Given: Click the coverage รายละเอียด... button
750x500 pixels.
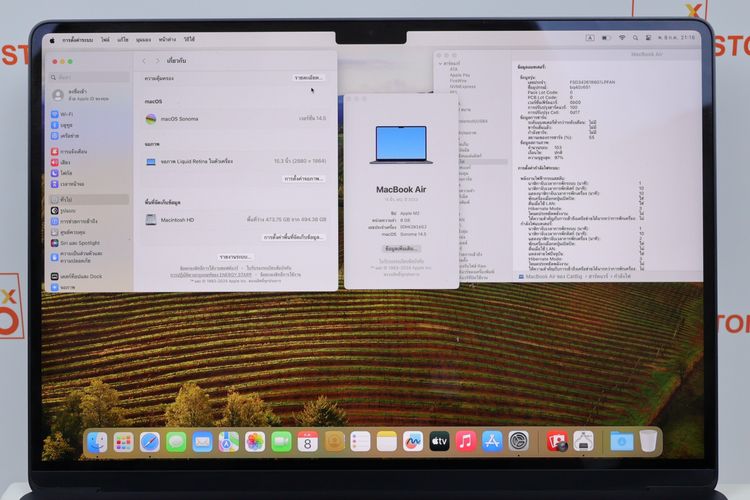Looking at the screenshot, I should pyautogui.click(x=309, y=78).
